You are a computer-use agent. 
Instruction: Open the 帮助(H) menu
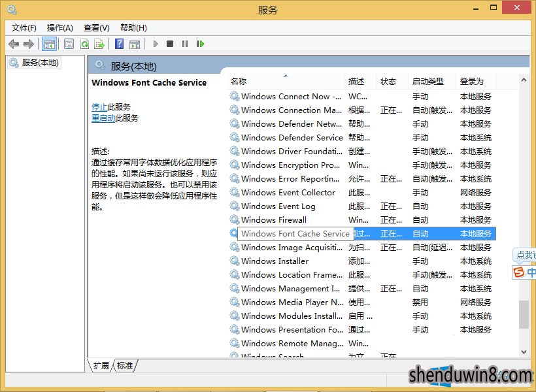tap(133, 27)
